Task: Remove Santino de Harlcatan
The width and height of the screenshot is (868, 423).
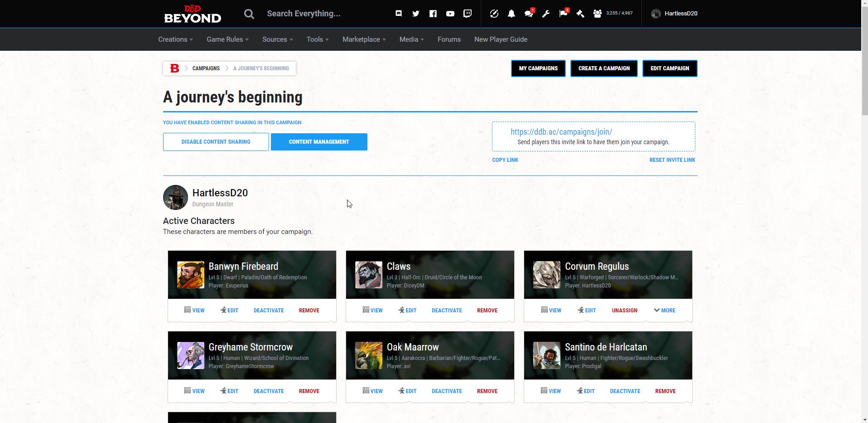Action: (x=665, y=391)
